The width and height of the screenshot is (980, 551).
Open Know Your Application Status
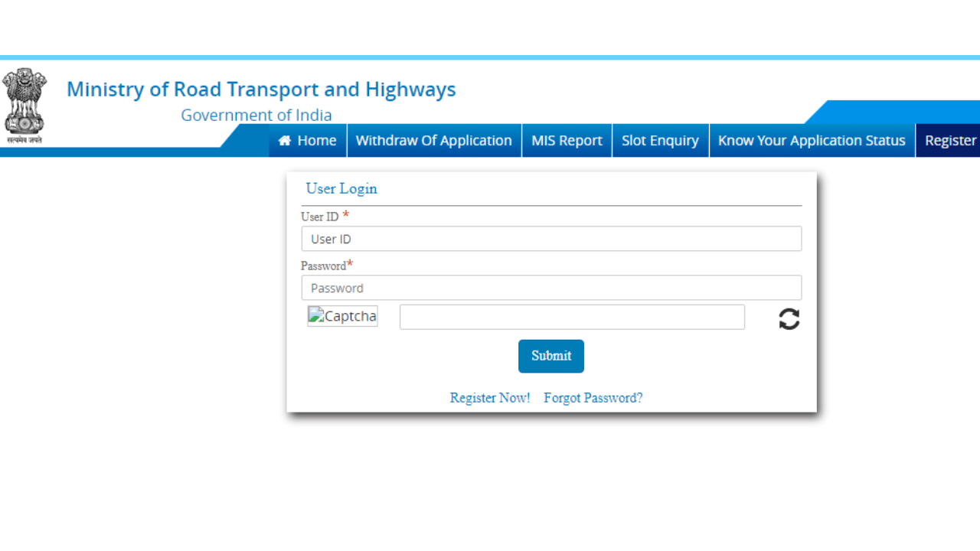click(x=812, y=140)
